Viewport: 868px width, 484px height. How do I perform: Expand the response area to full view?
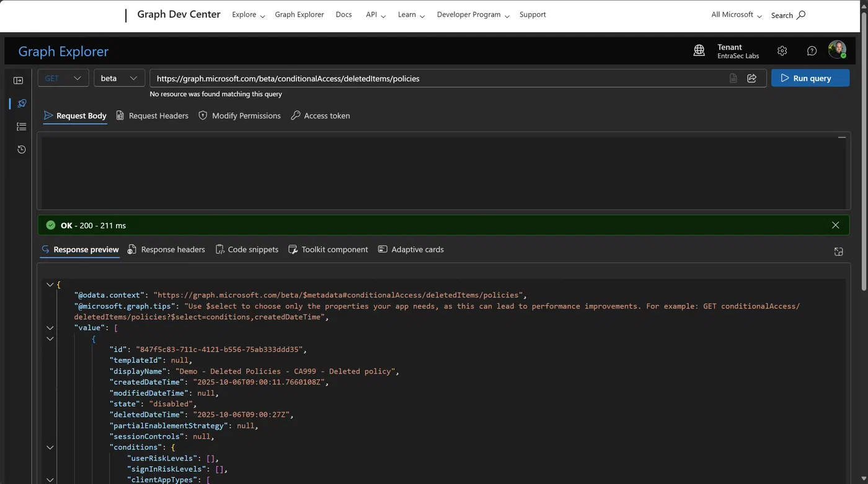[838, 251]
